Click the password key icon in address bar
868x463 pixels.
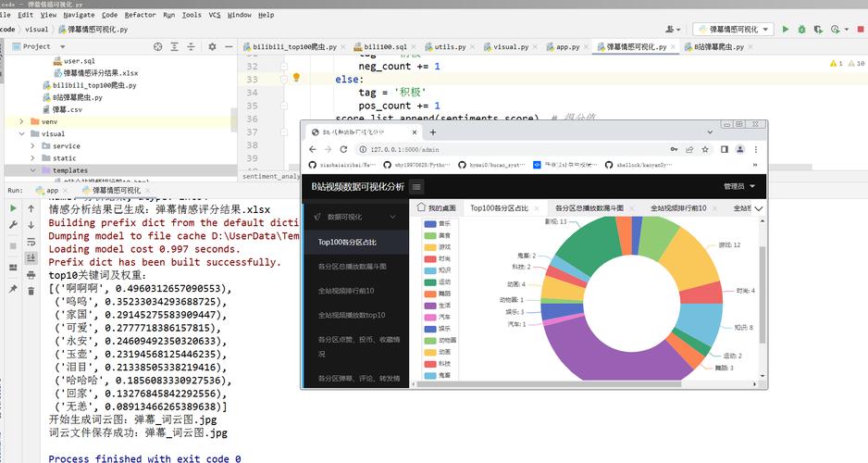(674, 149)
